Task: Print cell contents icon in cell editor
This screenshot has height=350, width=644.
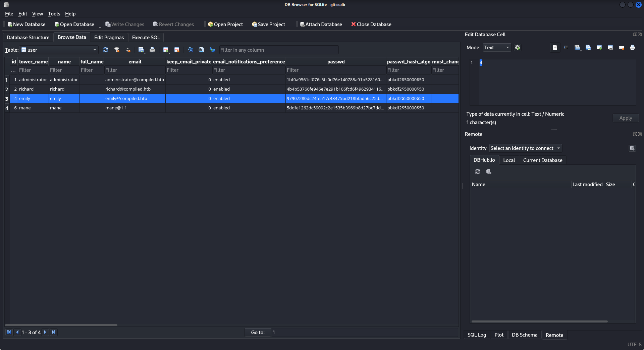Action: [633, 48]
